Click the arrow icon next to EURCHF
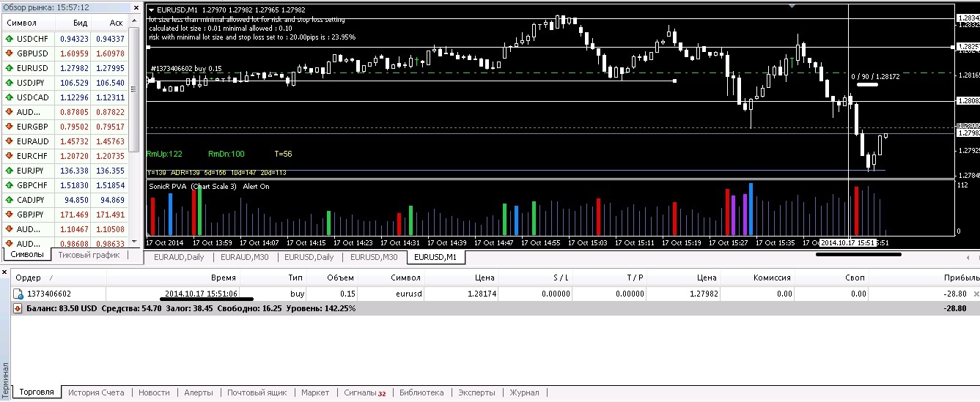This screenshot has height=402, width=980. point(9,156)
